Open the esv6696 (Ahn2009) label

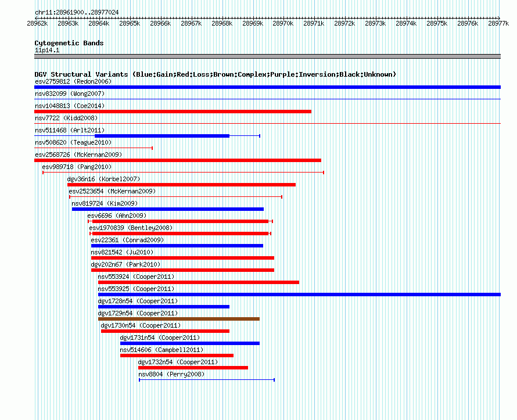pyautogui.click(x=117, y=216)
